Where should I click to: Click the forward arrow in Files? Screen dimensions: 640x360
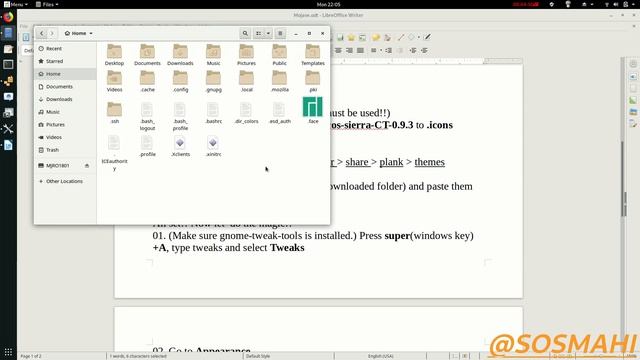52,33
